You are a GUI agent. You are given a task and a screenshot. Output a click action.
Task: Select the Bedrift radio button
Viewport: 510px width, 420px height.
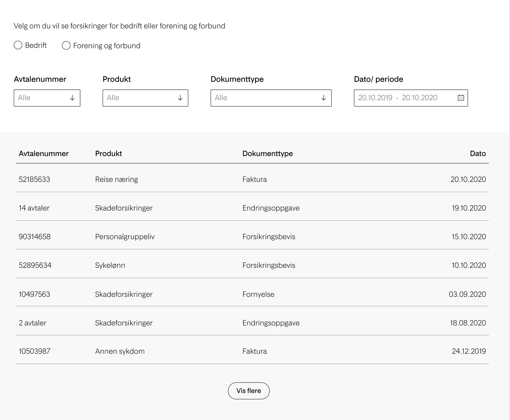coord(18,45)
